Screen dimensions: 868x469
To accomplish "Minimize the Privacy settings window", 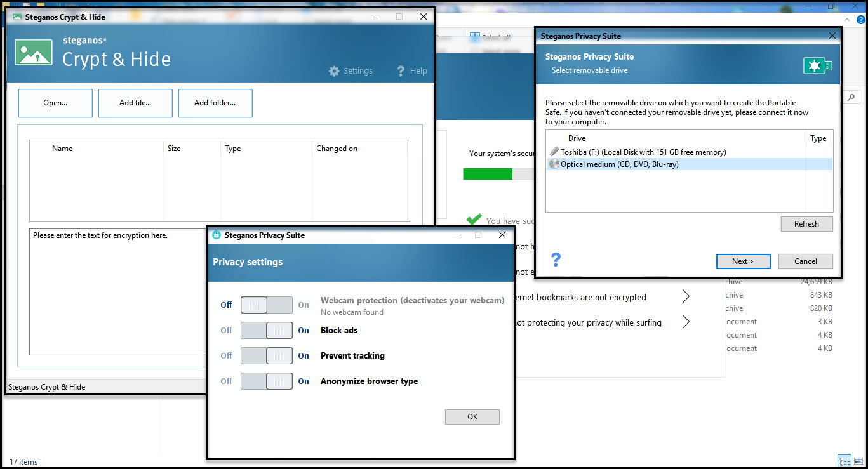I will (x=455, y=235).
